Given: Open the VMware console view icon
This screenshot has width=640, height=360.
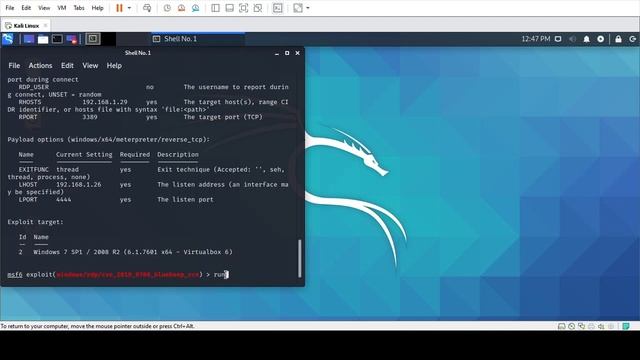Looking at the screenshot, I should coord(278,8).
